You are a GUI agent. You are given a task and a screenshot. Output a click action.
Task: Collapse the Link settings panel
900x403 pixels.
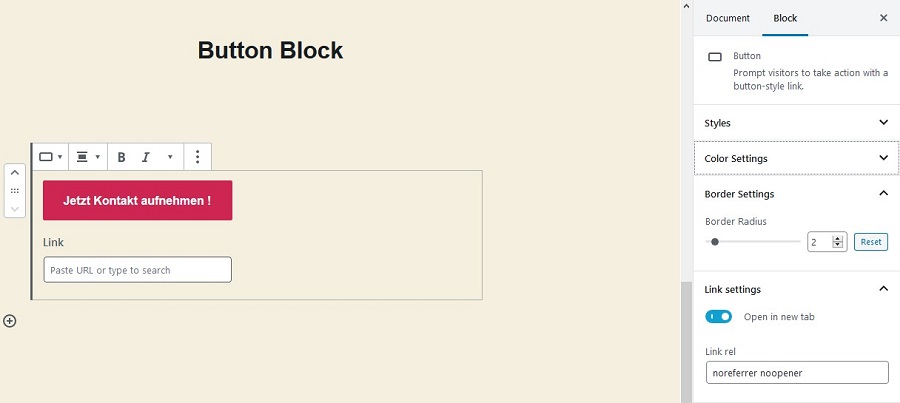coord(883,289)
